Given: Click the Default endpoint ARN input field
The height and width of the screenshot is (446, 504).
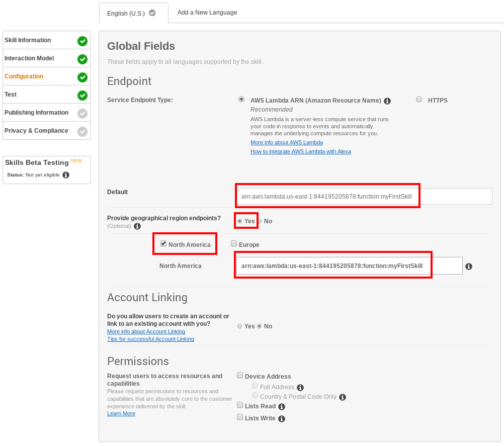Looking at the screenshot, I should pos(364,196).
